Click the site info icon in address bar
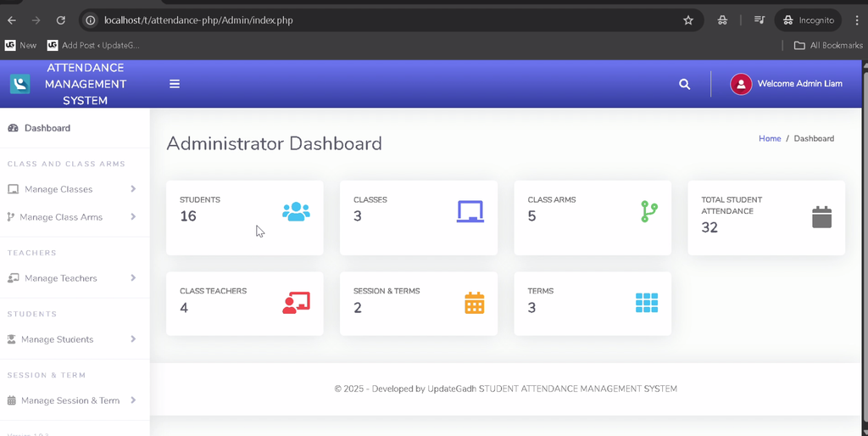This screenshot has width=868, height=436. tap(90, 20)
